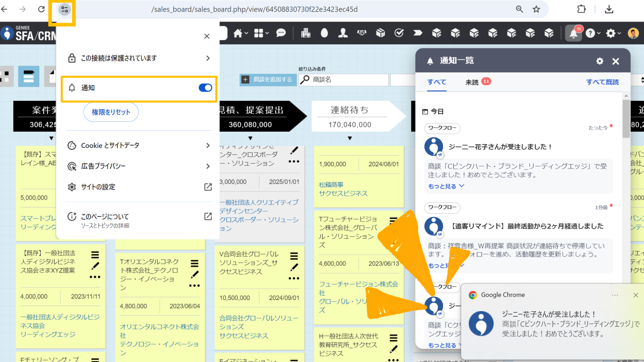Open the help question mark icon
Image resolution: width=644 pixels, height=362 pixels.
pyautogui.click(x=590, y=33)
